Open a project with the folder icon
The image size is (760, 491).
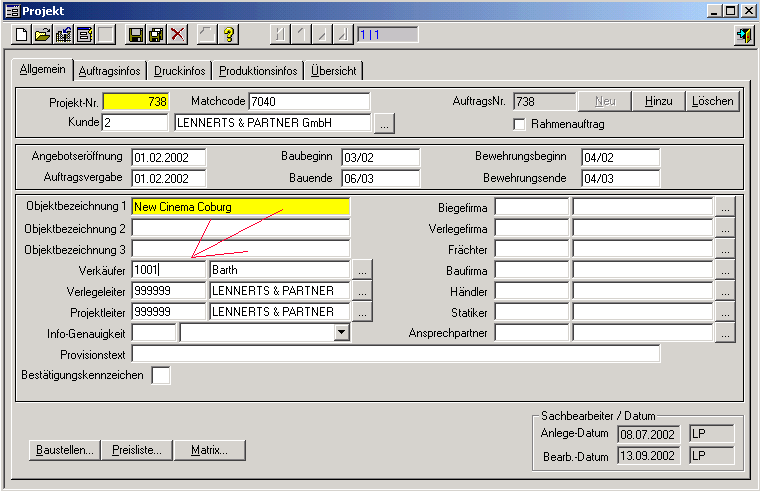pyautogui.click(x=43, y=35)
